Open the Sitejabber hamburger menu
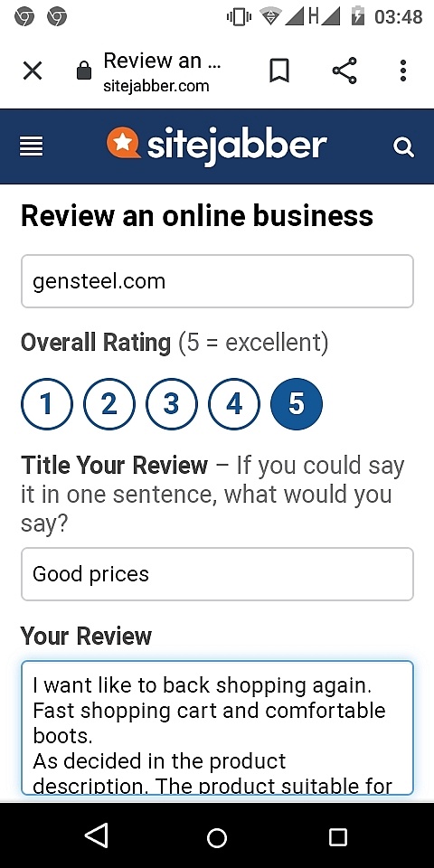This screenshot has height=868, width=434. pyautogui.click(x=31, y=146)
